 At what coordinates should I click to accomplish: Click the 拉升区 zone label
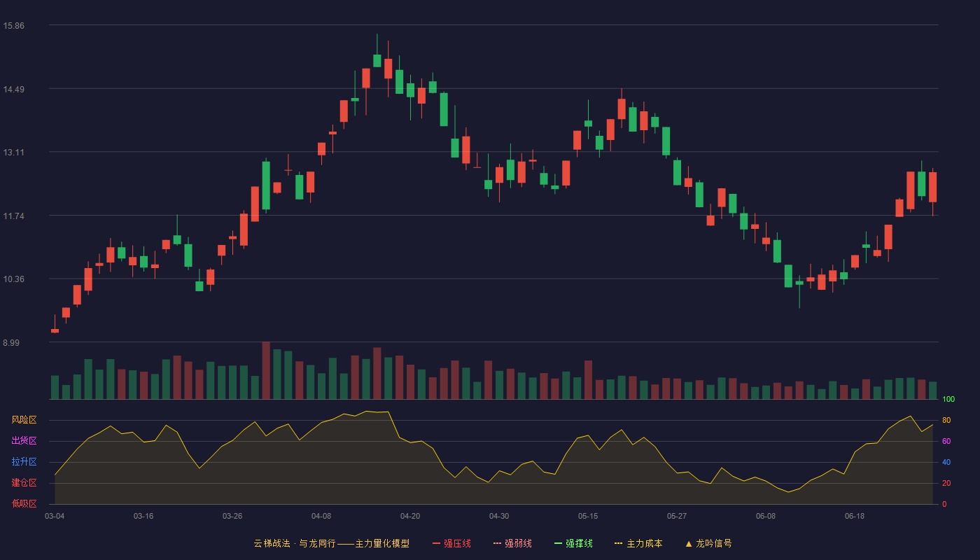tap(24, 462)
